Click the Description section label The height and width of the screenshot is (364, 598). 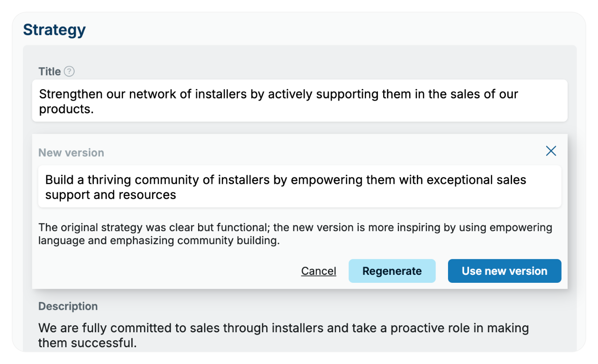point(68,306)
